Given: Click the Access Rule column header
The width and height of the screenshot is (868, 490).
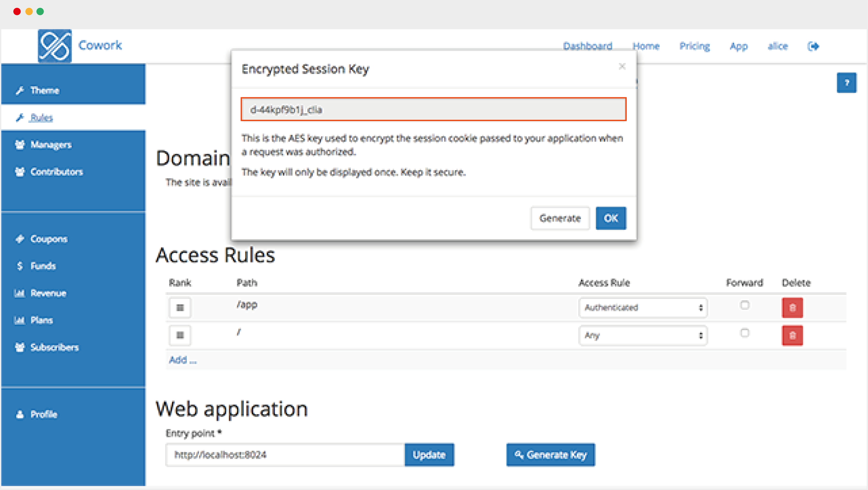Looking at the screenshot, I should tap(604, 283).
